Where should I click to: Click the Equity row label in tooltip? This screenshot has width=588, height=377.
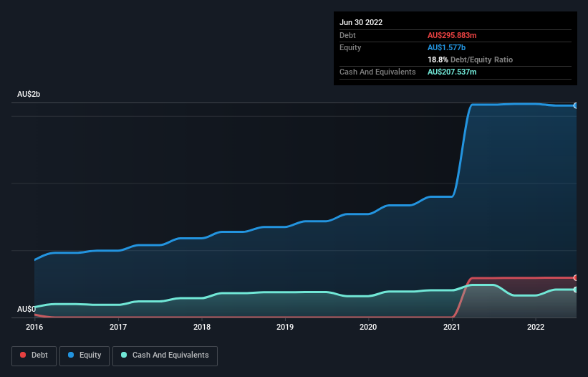coord(350,47)
